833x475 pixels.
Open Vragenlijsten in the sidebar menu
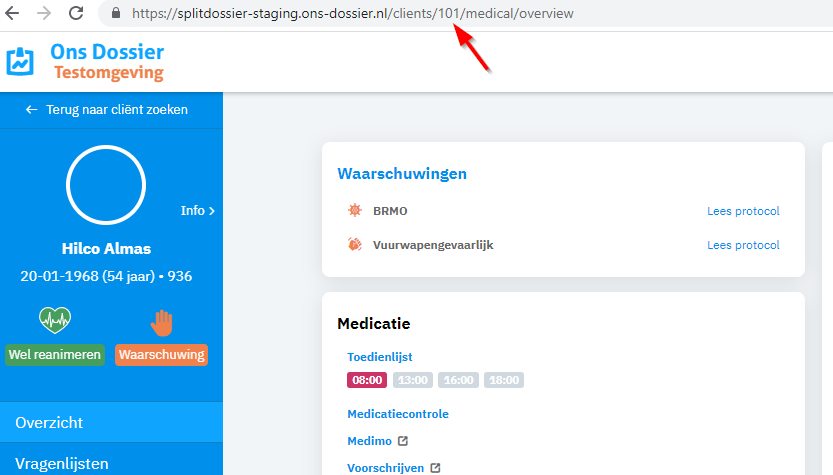pos(112,461)
